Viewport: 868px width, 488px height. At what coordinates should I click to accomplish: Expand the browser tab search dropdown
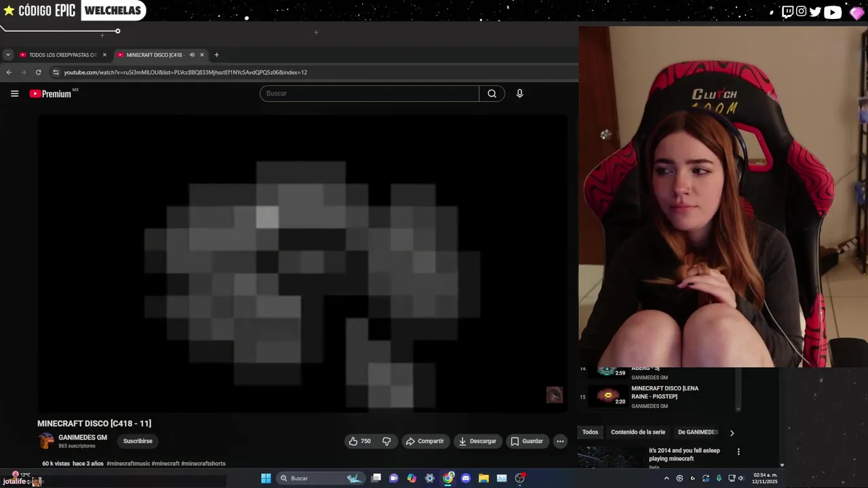(x=7, y=55)
